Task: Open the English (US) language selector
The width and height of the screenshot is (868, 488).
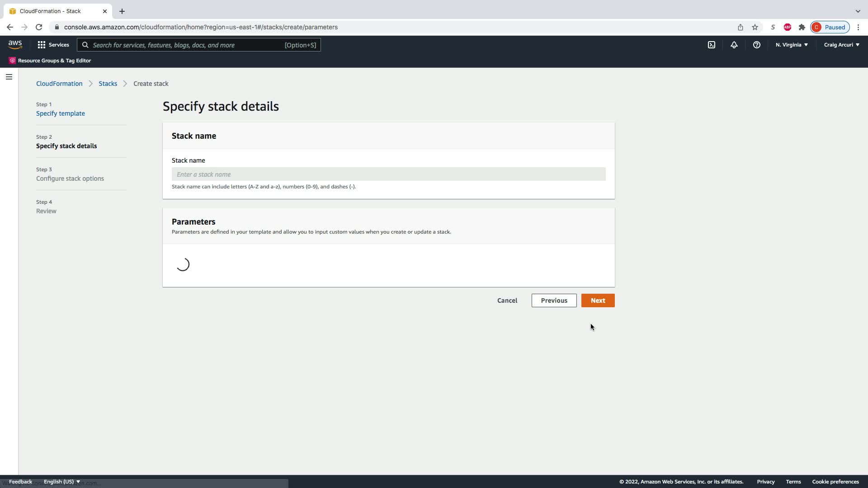Action: pyautogui.click(x=62, y=482)
